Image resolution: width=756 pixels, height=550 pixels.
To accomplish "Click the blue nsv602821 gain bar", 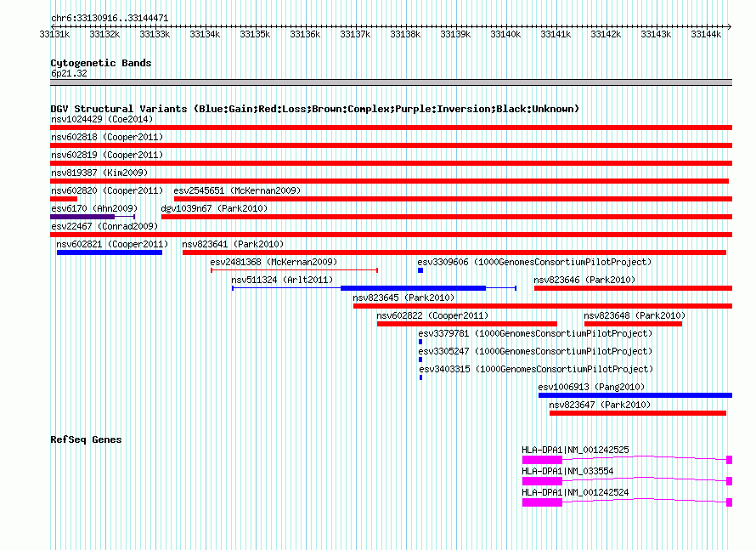I will (x=110, y=252).
